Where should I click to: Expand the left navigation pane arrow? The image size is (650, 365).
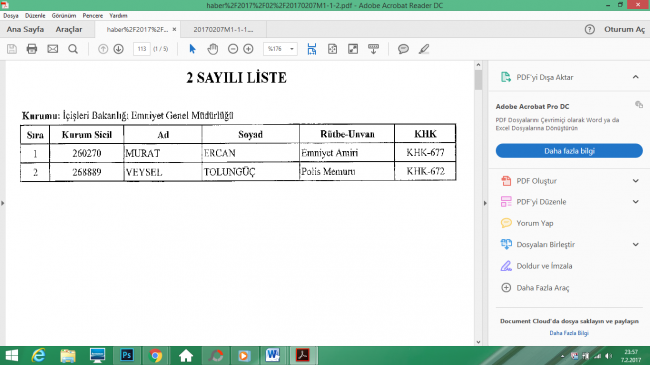[x=2, y=203]
